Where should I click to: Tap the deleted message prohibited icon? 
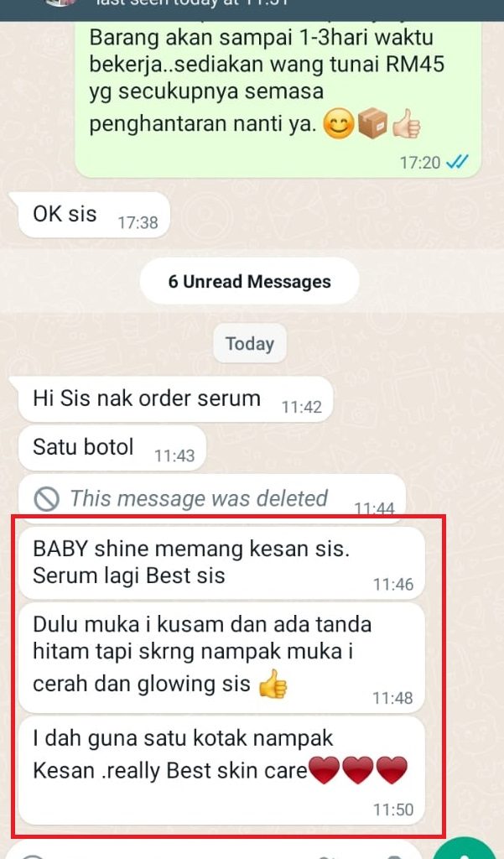pos(46,499)
